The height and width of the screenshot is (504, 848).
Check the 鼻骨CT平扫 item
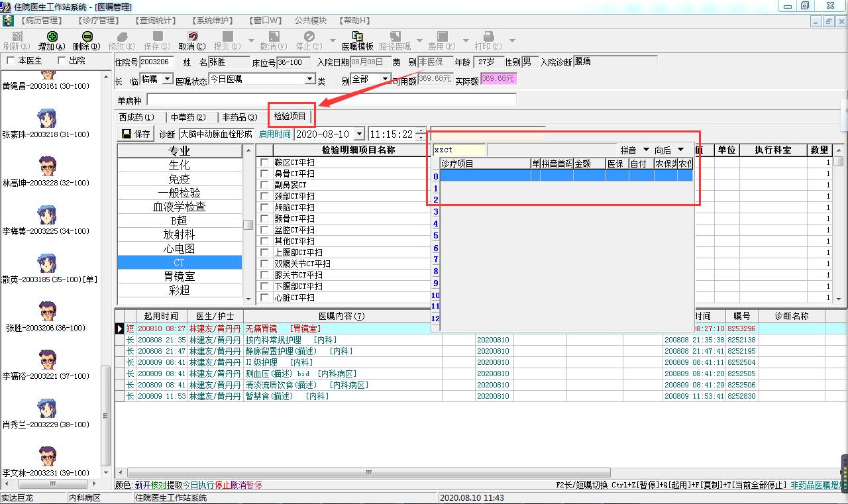[x=264, y=174]
